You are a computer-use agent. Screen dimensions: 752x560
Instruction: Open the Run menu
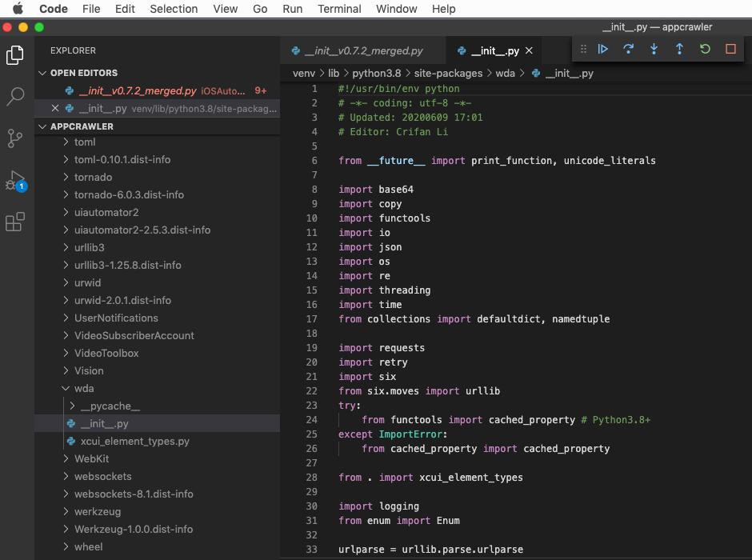pos(293,9)
